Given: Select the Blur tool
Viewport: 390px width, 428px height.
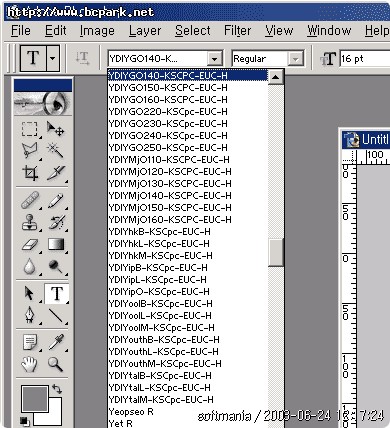Looking at the screenshot, I should [29, 266].
